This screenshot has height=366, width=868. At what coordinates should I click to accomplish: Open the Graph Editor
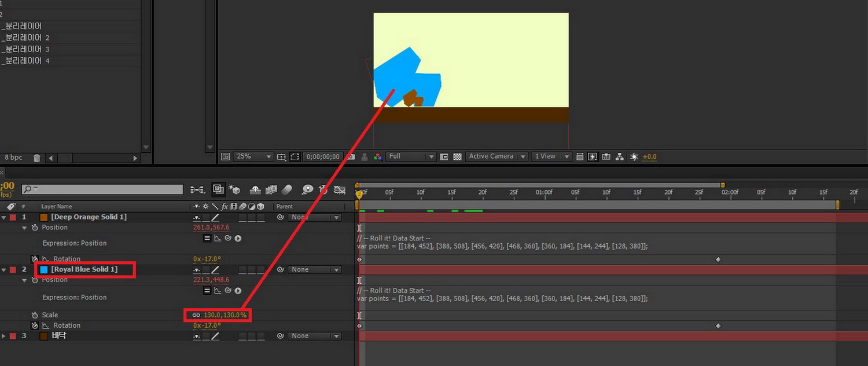click(340, 189)
